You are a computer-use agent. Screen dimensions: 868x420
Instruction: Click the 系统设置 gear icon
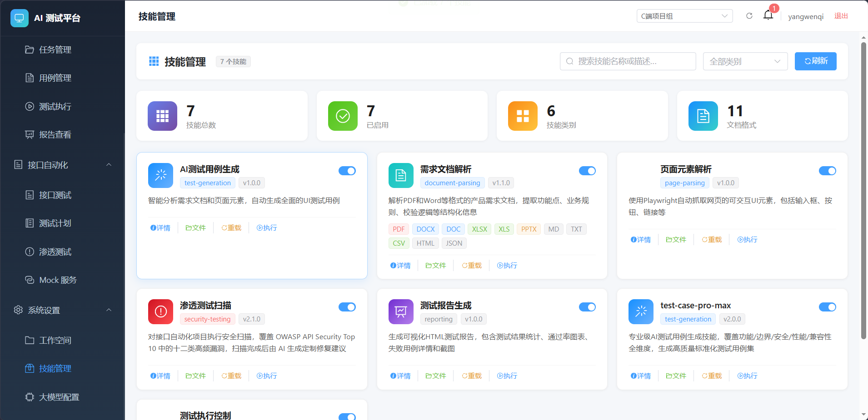coord(18,310)
